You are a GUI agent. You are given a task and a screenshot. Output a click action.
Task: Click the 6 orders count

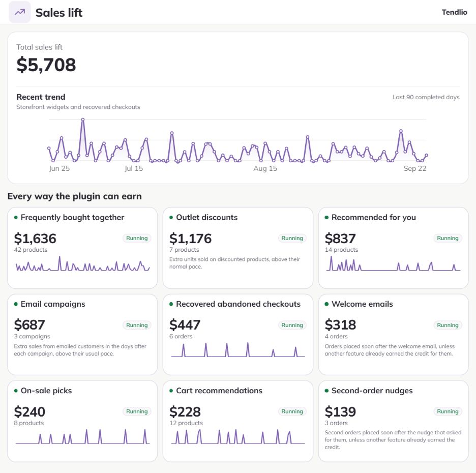pos(181,336)
